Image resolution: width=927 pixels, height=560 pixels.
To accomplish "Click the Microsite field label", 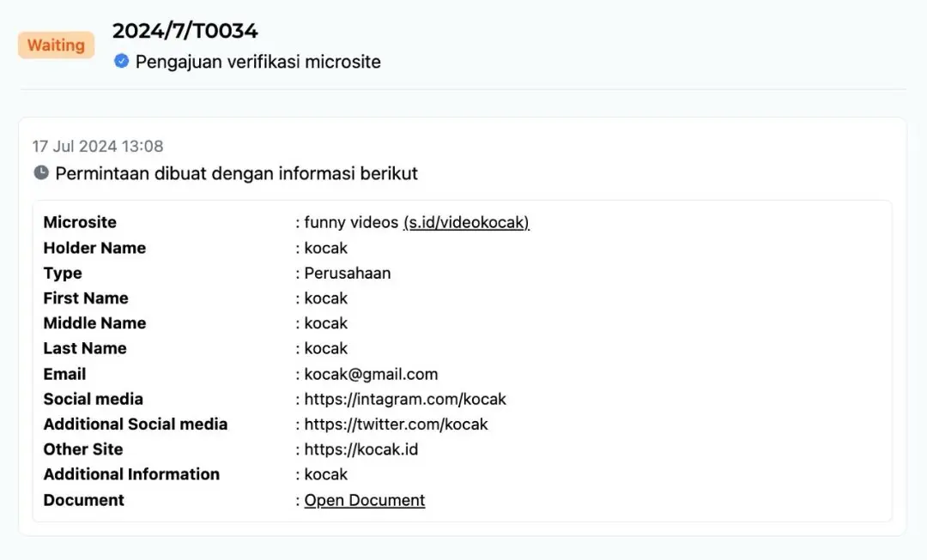I will click(x=80, y=223).
